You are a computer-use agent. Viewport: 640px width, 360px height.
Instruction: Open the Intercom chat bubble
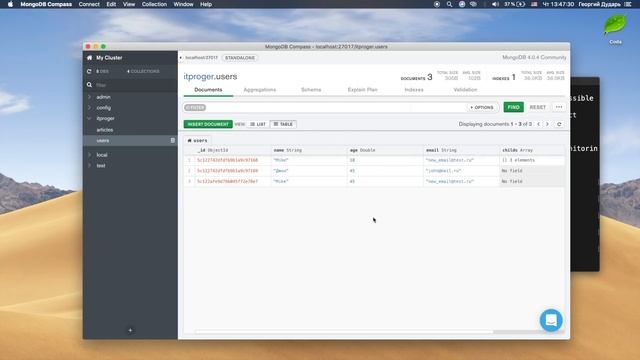(551, 320)
